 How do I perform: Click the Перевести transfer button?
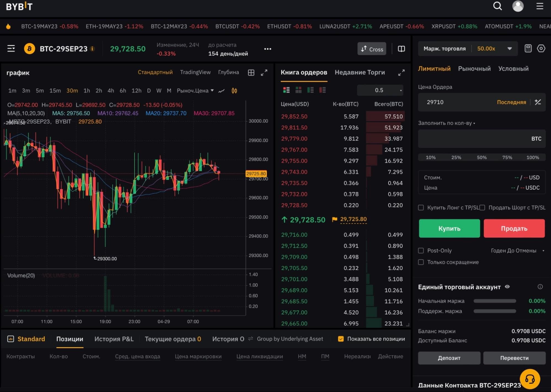coord(514,358)
